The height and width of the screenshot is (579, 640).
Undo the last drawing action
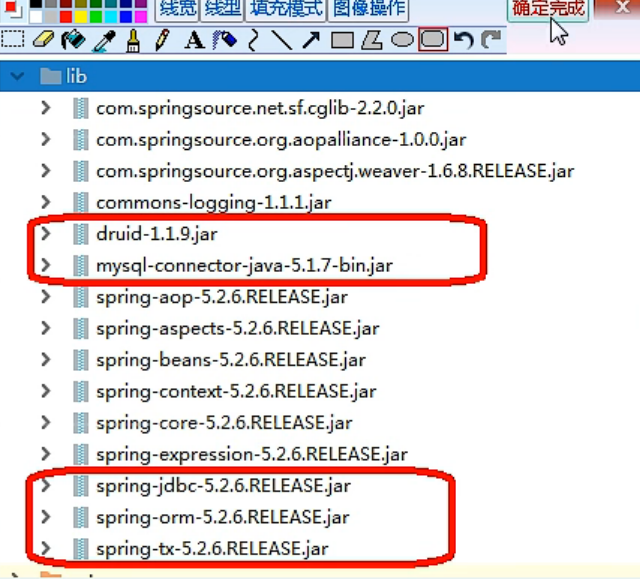(x=464, y=40)
